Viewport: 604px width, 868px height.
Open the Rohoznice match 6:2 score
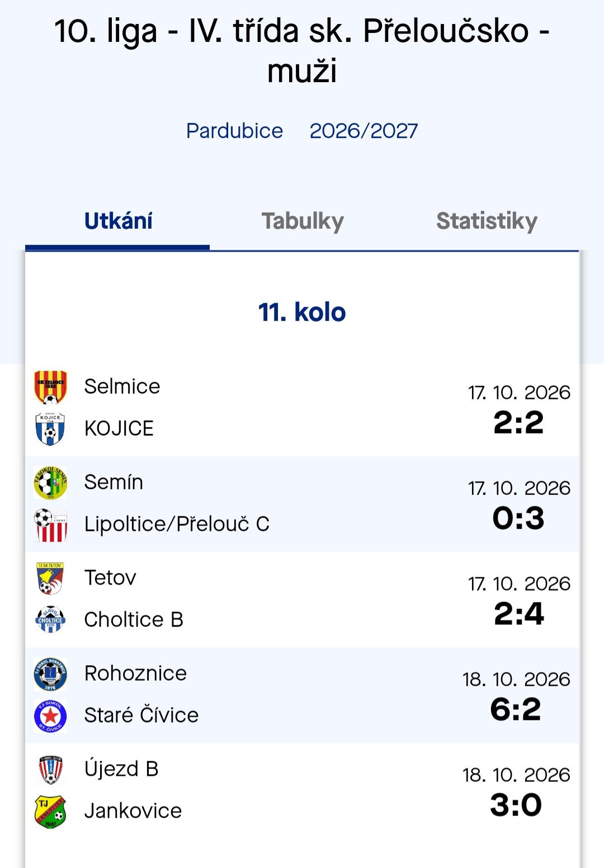516,709
